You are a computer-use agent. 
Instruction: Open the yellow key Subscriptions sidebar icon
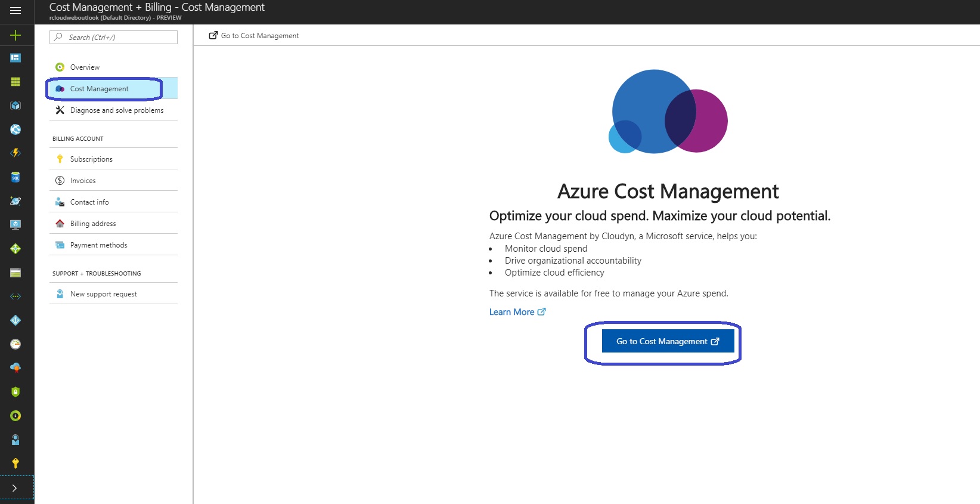(15, 463)
